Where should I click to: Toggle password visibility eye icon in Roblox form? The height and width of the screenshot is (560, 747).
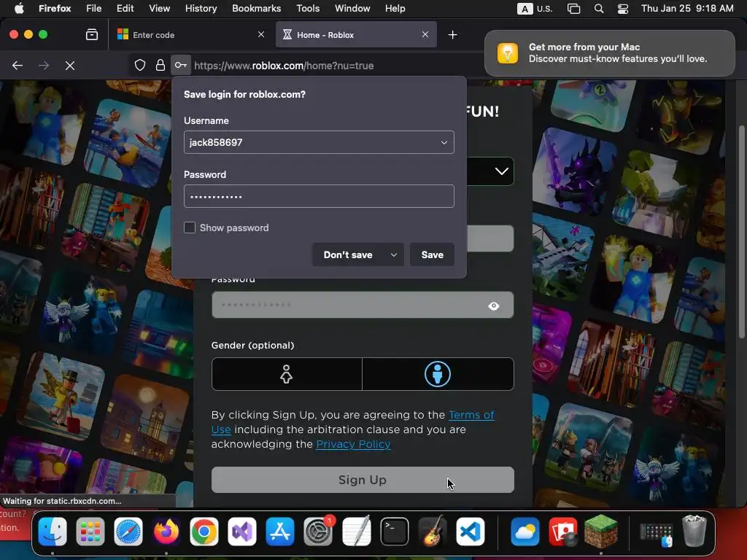click(494, 306)
